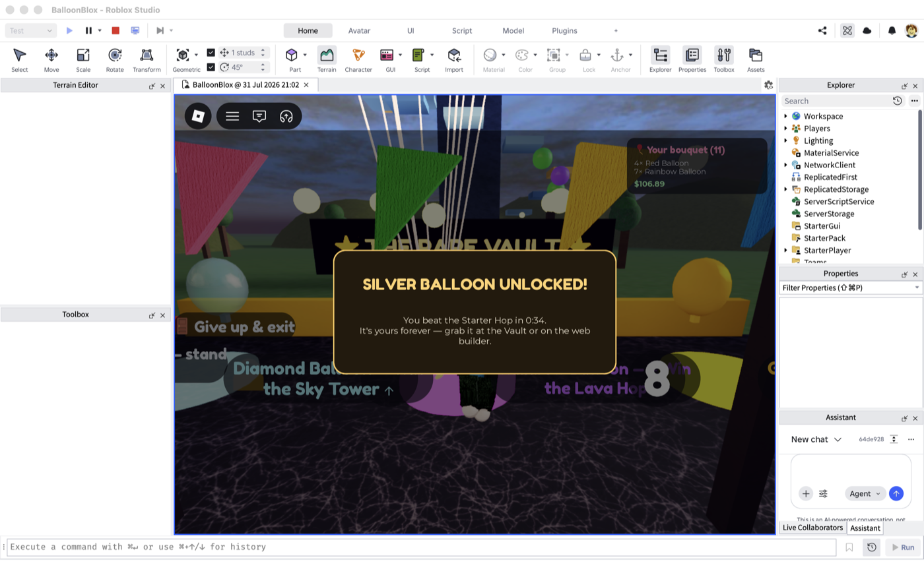Click the Anchor icon
Viewport: 924px width, 579px height.
coord(617,55)
